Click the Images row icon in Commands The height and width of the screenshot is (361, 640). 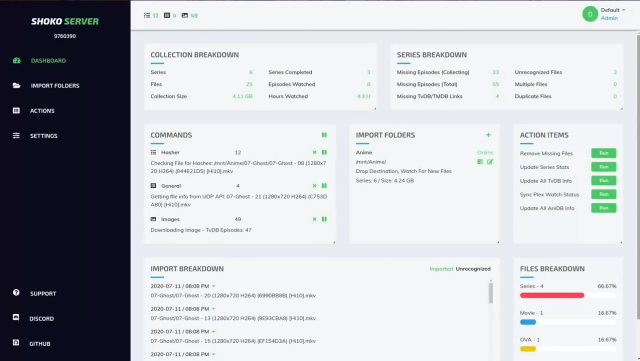153,219
